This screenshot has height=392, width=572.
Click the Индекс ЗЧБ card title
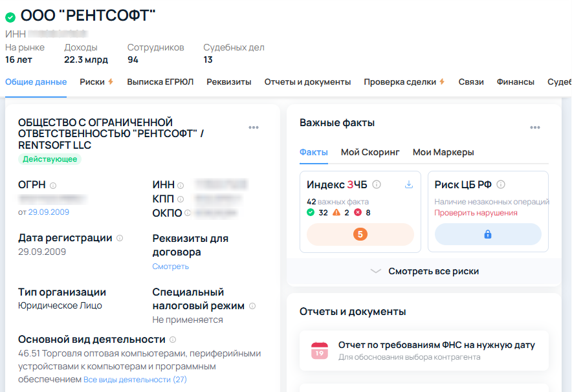tap(337, 184)
